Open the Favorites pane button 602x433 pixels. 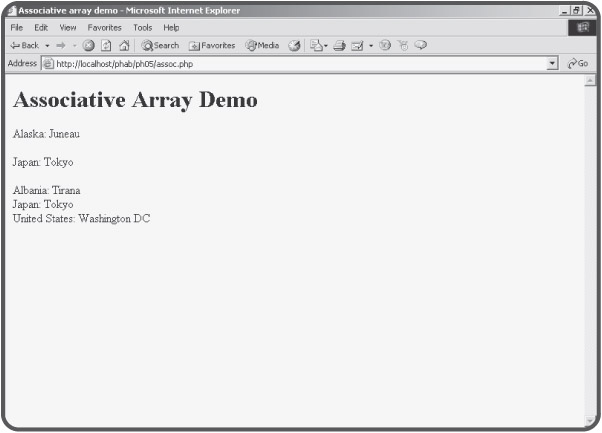(x=212, y=45)
